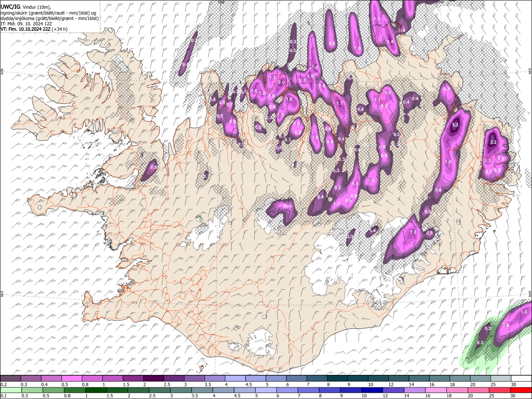Click the 3.2 precipitation value in the east
Image resolution: width=532 pixels, height=399 pixels.
pyautogui.click(x=493, y=142)
